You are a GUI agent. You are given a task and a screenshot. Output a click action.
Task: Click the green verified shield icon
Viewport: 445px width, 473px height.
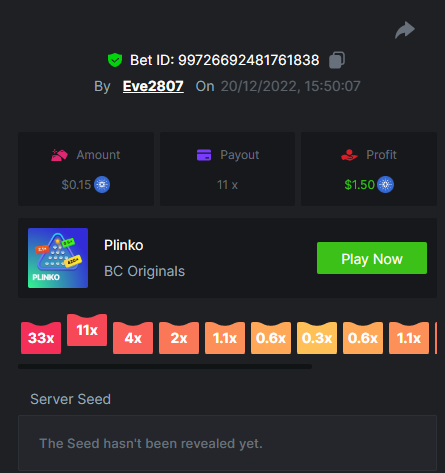(x=115, y=60)
